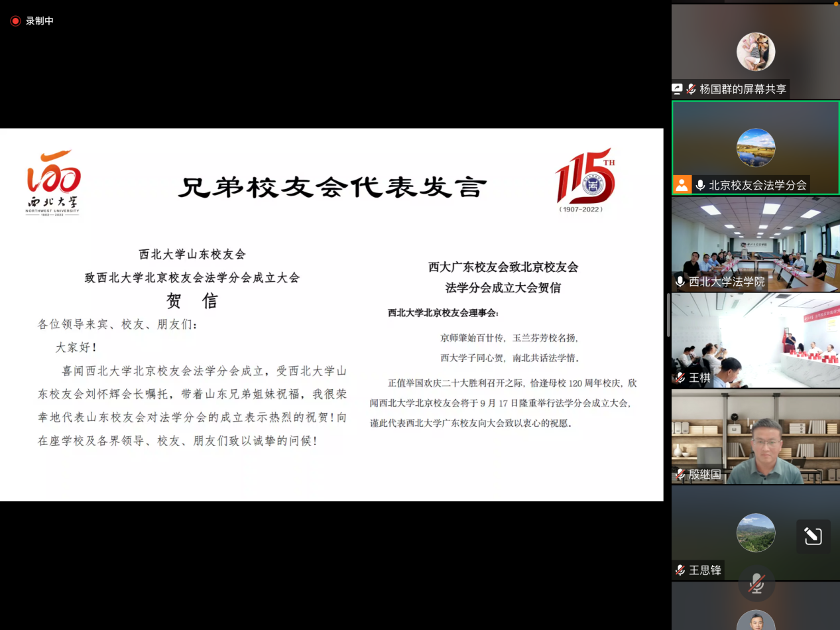840x630 pixels.
Task: Select 杨国群's avatar tile
Action: click(756, 52)
